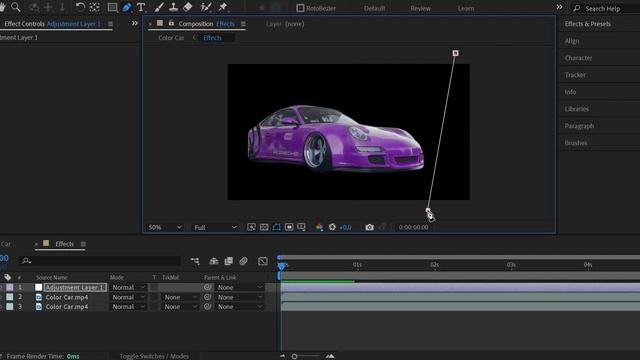
Task: Switch to the Default workspace
Action: pyautogui.click(x=374, y=9)
